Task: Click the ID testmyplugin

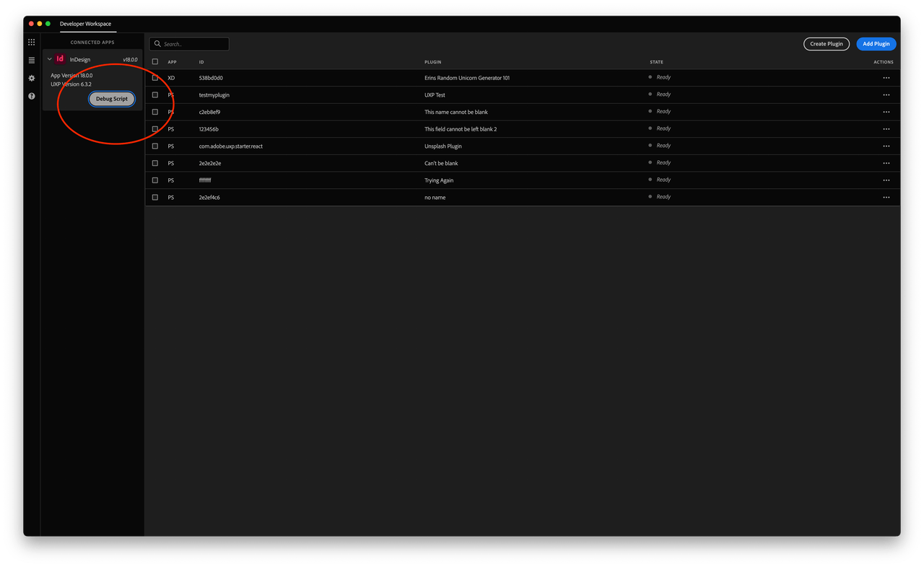Action: tap(214, 95)
